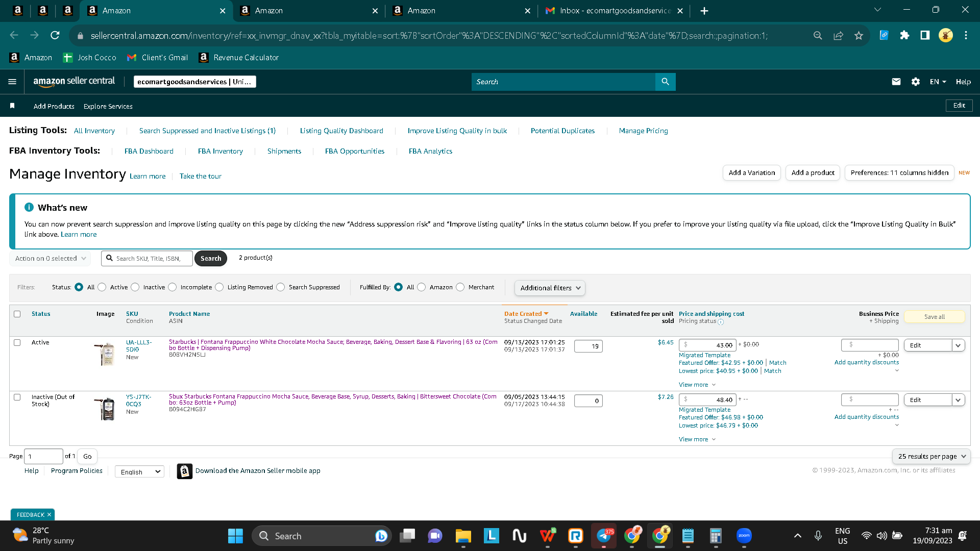
Task: Open the messages envelope icon
Action: (x=896, y=82)
